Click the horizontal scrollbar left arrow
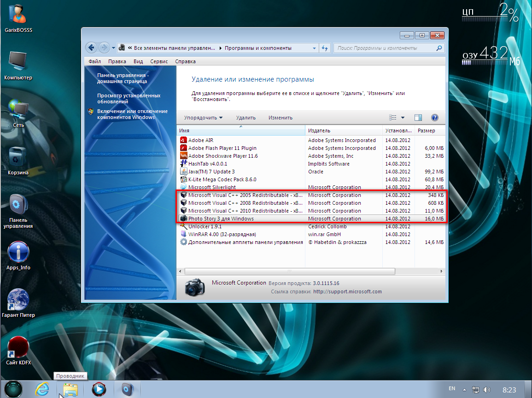532x398 pixels. 180,271
